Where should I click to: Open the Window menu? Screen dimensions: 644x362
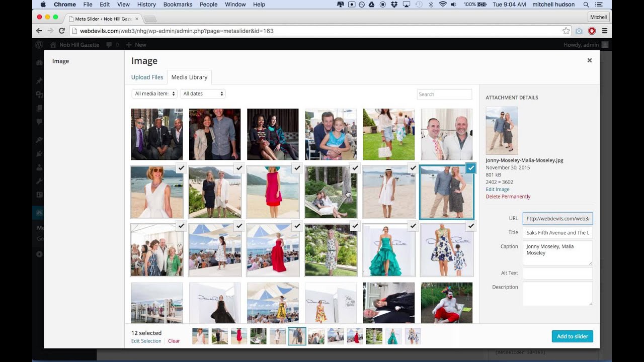coord(235,5)
